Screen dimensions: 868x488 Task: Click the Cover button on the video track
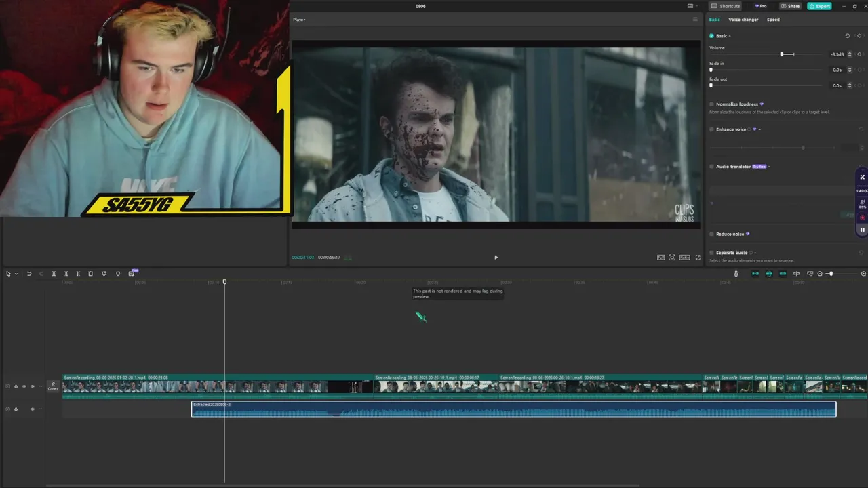coord(53,386)
